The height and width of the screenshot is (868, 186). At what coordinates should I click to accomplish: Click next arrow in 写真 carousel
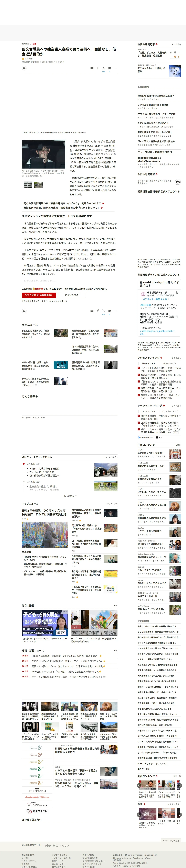[180, 815]
